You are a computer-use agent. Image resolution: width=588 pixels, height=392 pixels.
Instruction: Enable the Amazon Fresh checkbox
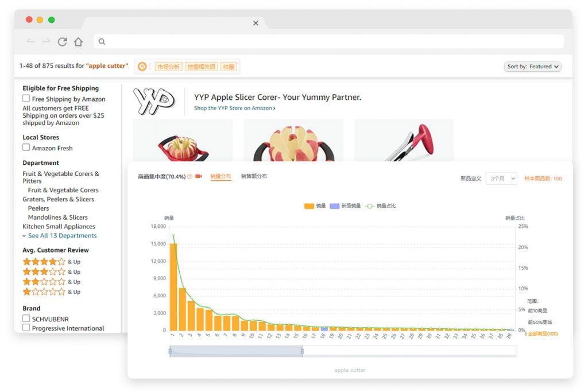(26, 148)
